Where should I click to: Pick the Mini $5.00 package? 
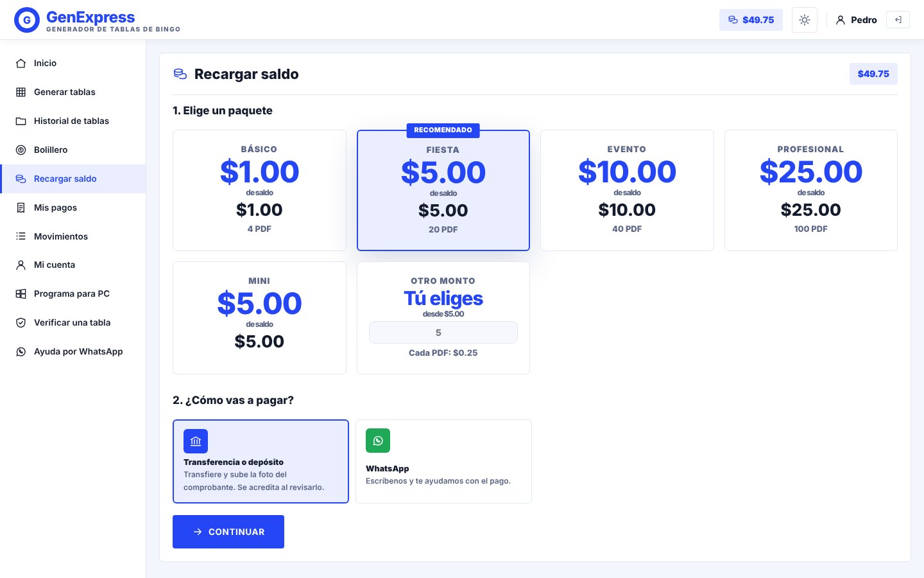pyautogui.click(x=259, y=318)
